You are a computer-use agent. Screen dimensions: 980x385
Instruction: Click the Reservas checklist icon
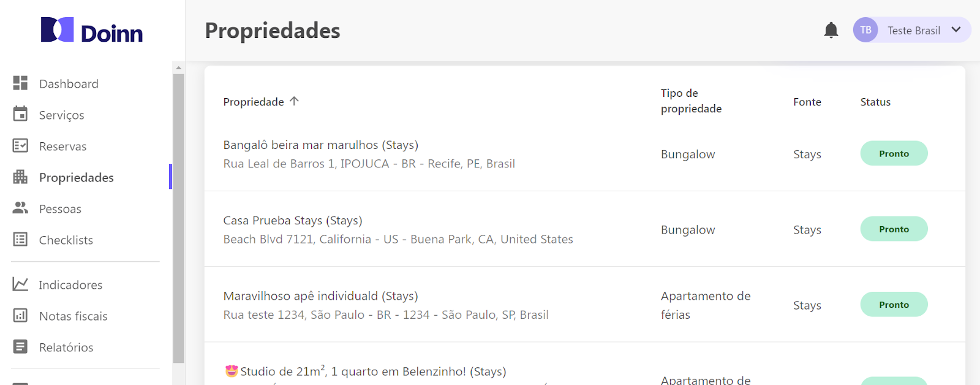[x=20, y=145]
